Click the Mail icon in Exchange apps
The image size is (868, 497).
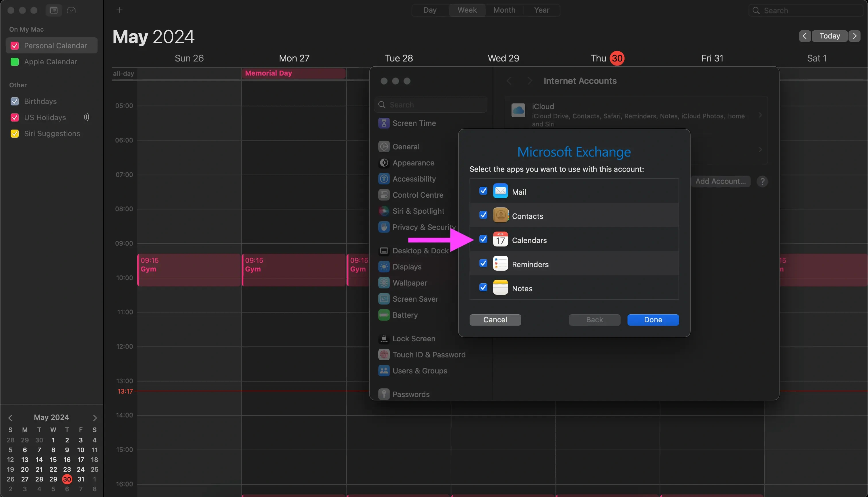coord(500,191)
